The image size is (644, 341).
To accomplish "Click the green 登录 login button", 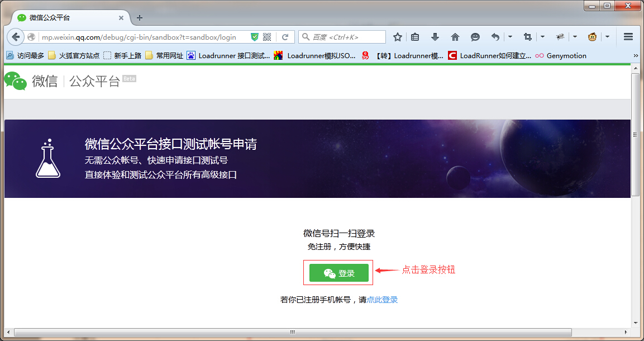I will [x=338, y=273].
